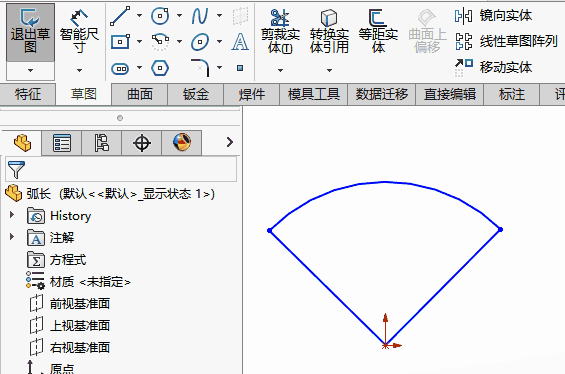Switch to the 数据迁移 tab

(382, 94)
